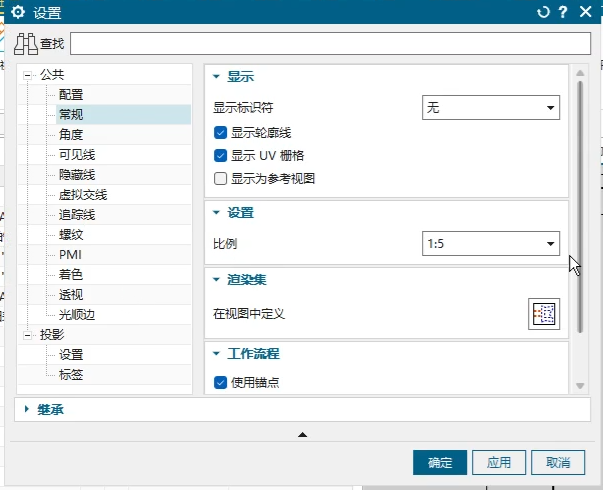Select 隐藏线 in the tree
This screenshot has width=603, height=490.
pos(77,175)
